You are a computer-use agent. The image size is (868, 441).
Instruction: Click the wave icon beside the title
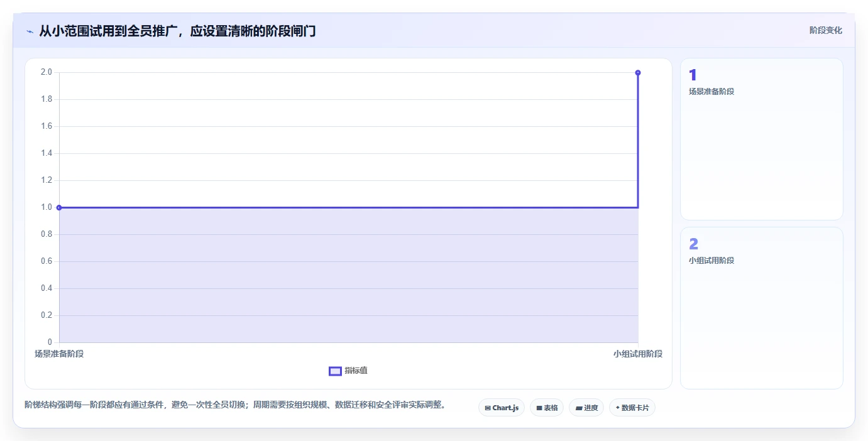(x=30, y=31)
